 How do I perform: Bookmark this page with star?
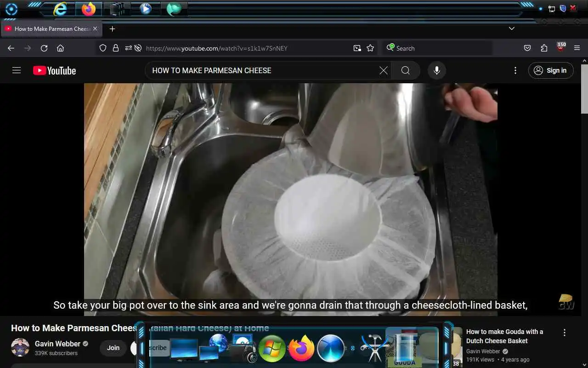(x=370, y=48)
